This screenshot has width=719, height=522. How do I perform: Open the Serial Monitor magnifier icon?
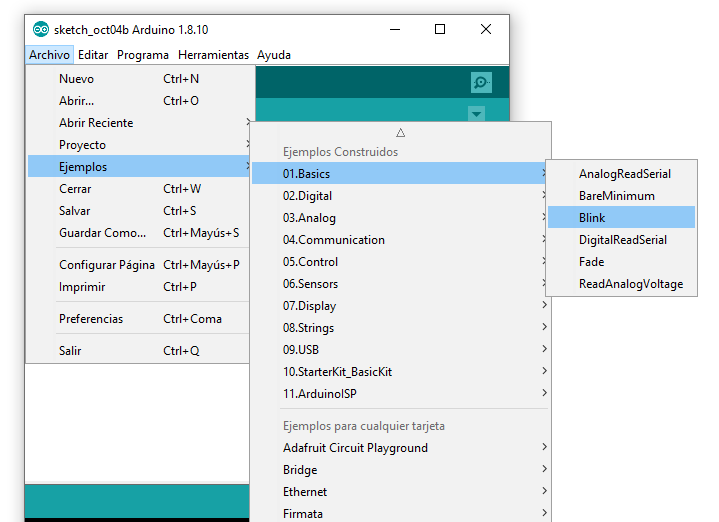coord(481,83)
